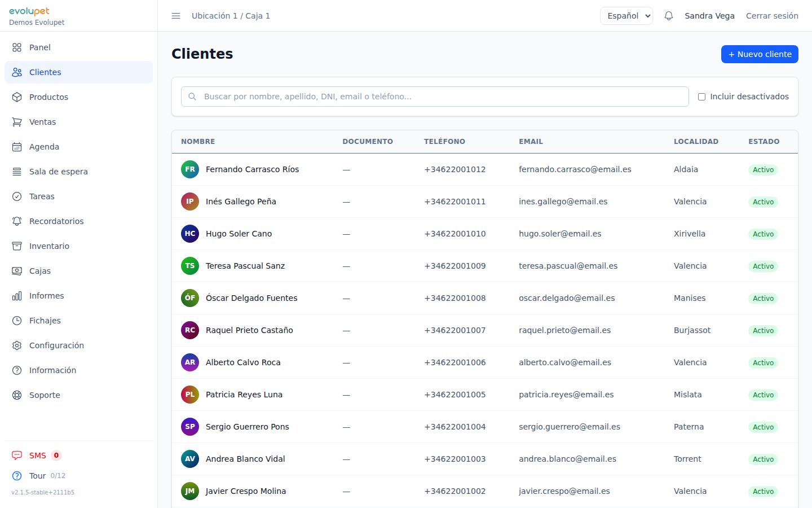Navigate to Fichajes in the sidebar

click(45, 321)
